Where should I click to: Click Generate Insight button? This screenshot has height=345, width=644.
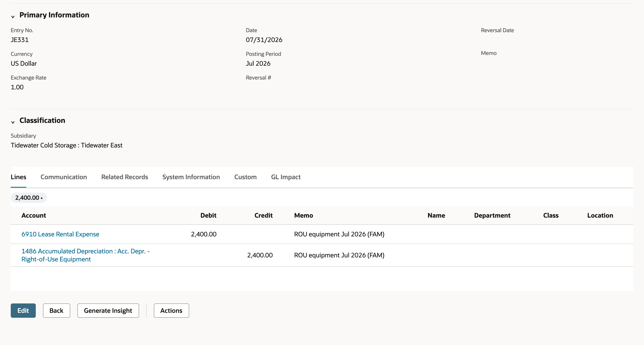click(108, 311)
